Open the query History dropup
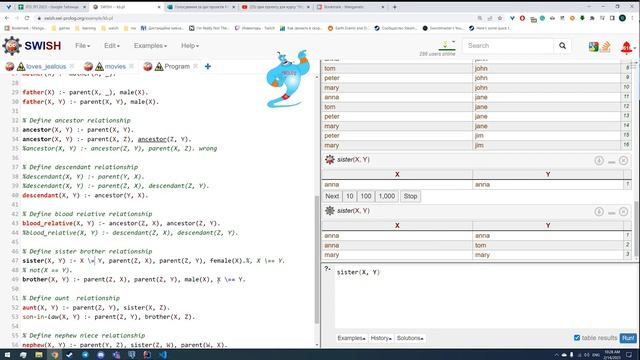 [381, 338]
